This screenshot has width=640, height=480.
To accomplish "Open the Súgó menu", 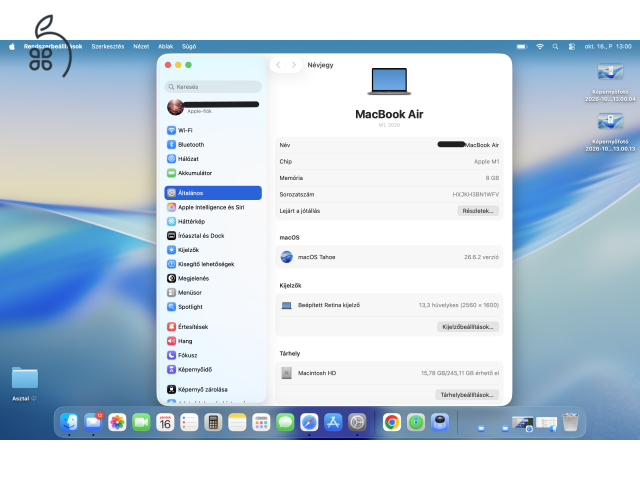I will (x=189, y=47).
